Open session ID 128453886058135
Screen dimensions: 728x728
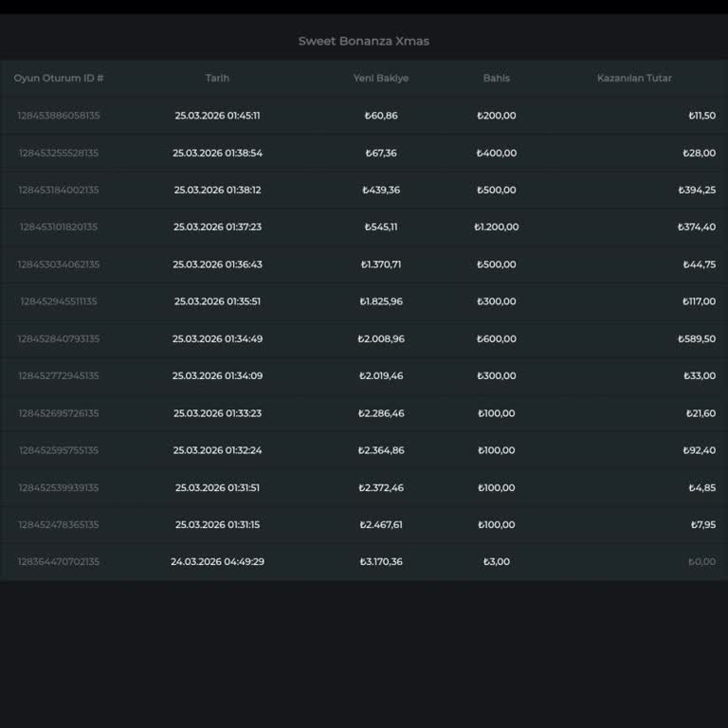[x=59, y=116]
